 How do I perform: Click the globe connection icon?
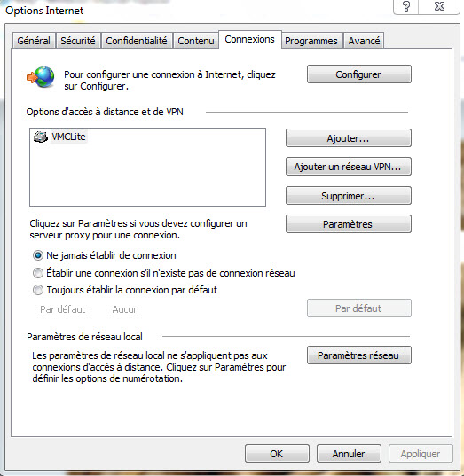[x=41, y=77]
